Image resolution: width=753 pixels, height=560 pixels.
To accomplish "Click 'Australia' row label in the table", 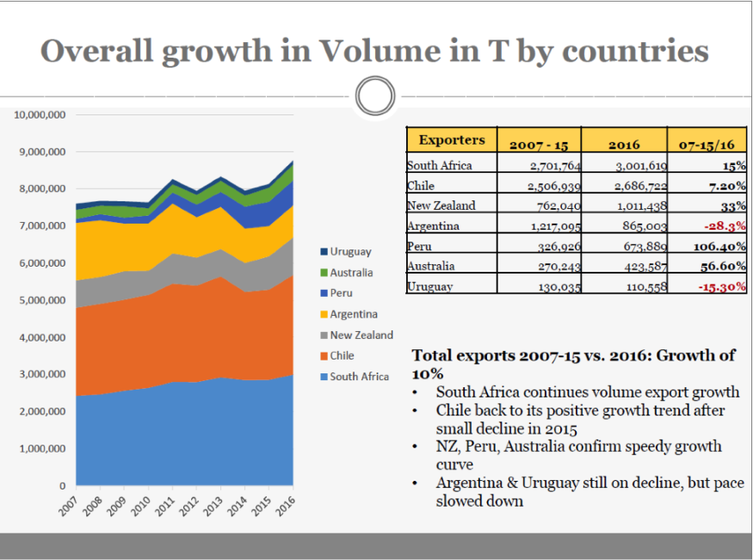I will [431, 266].
